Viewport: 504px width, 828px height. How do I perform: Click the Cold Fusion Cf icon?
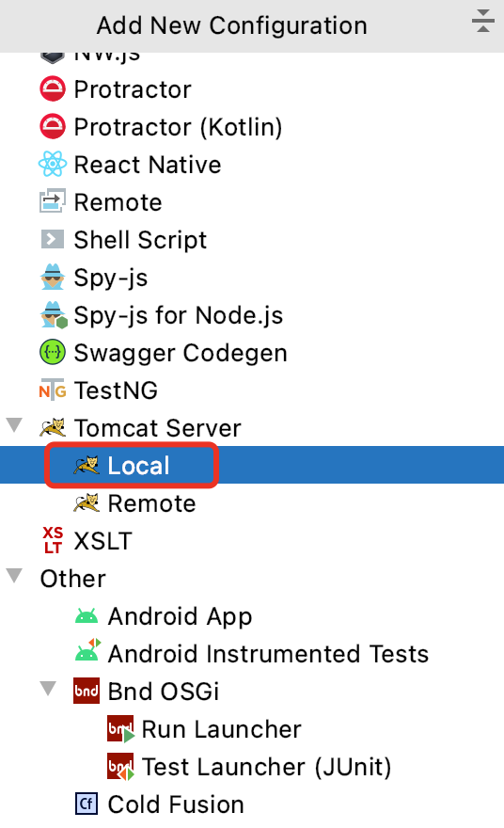[x=86, y=804]
